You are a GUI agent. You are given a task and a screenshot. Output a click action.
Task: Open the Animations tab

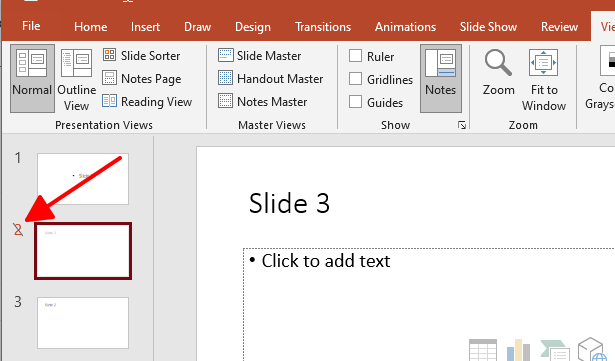coord(405,27)
